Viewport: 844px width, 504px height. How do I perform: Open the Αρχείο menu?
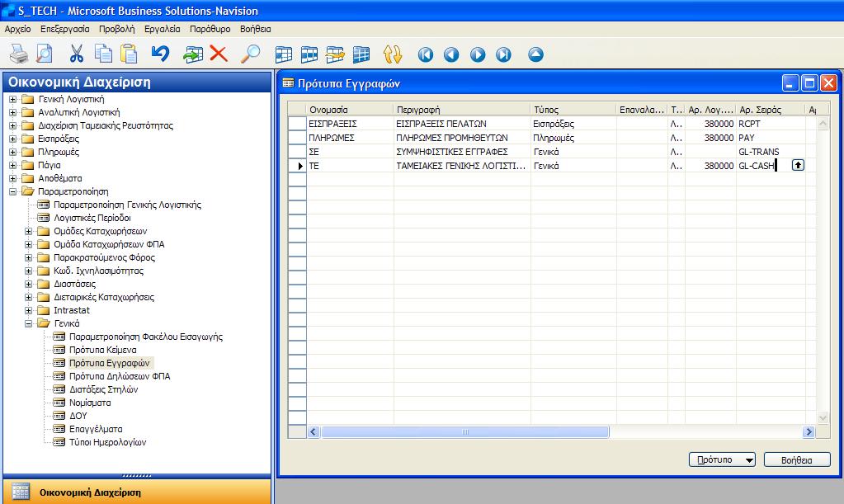click(x=18, y=29)
